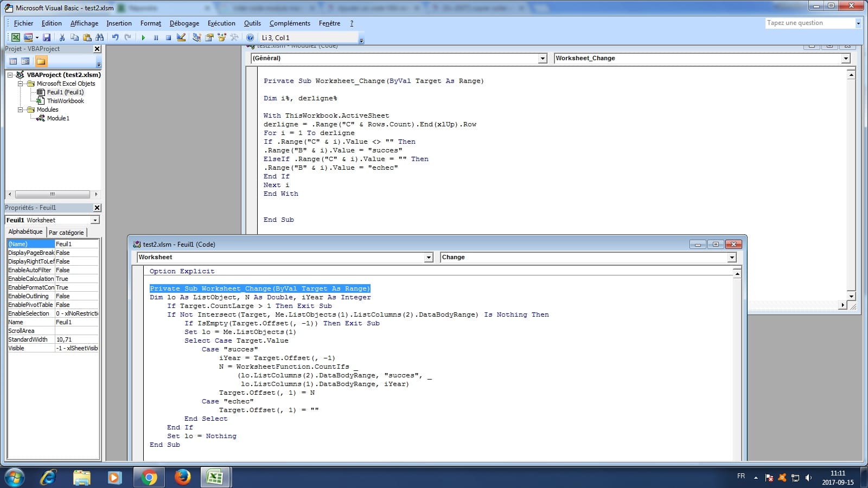Open the Change procedure dropdown
This screenshot has height=488, width=868.
pos(732,258)
